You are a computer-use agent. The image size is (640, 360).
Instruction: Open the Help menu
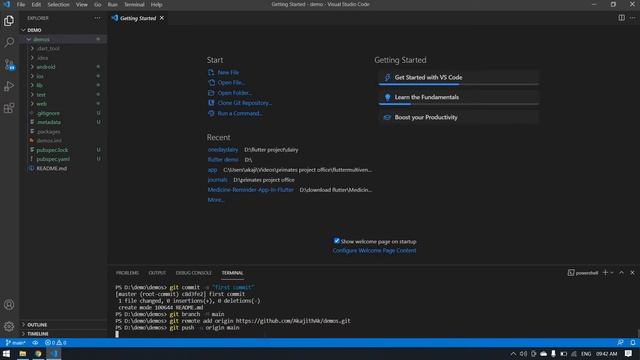156,4
